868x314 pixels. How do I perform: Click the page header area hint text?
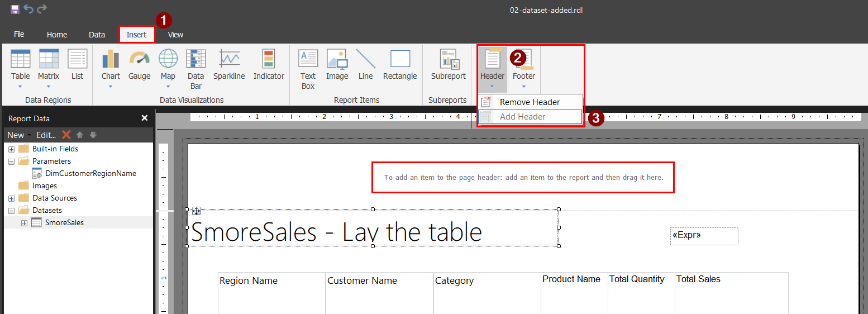pyautogui.click(x=523, y=178)
